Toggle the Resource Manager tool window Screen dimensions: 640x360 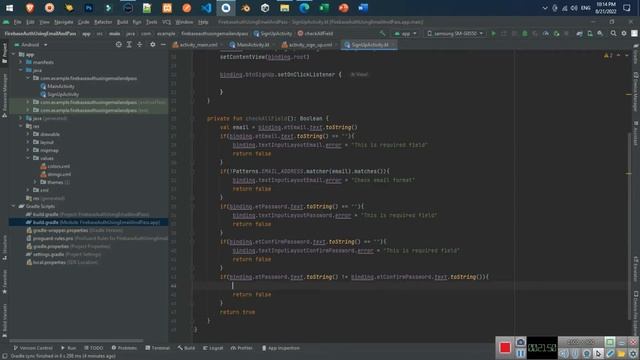[4, 95]
